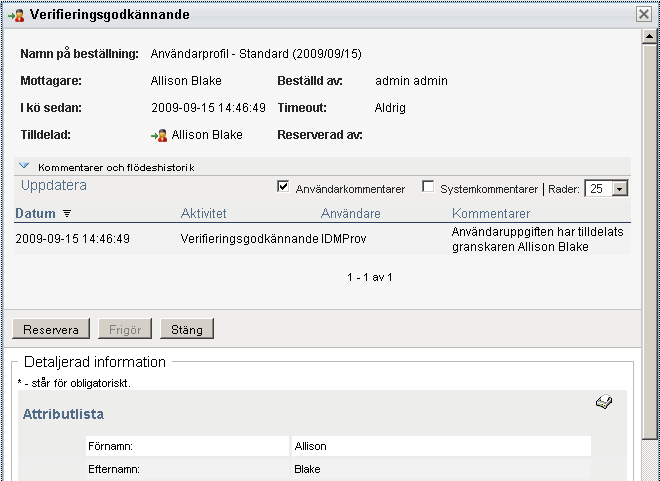
Task: Sort by the Aktivitet column header
Action: tap(203, 214)
